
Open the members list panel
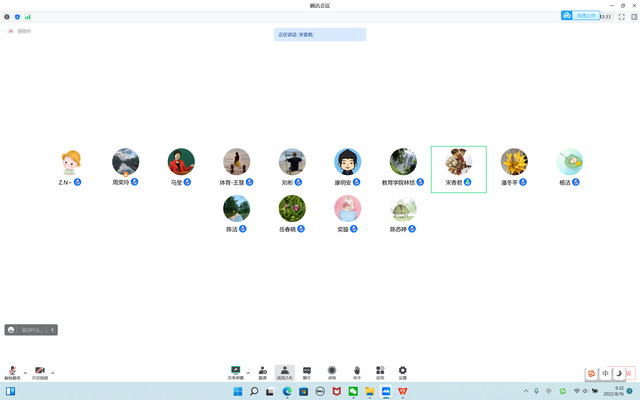284,371
